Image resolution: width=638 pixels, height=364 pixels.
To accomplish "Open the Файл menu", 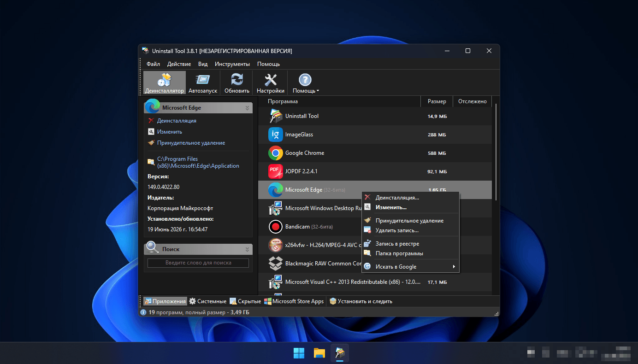I will pos(154,64).
